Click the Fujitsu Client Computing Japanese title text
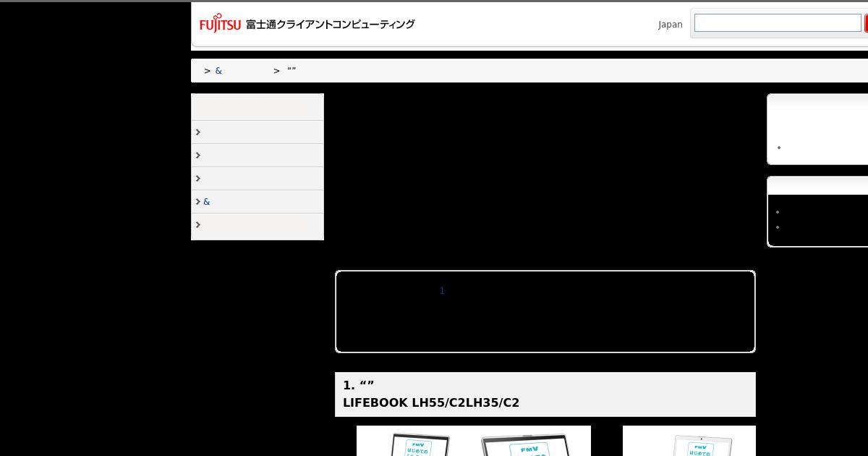This screenshot has height=456, width=868. [x=330, y=25]
